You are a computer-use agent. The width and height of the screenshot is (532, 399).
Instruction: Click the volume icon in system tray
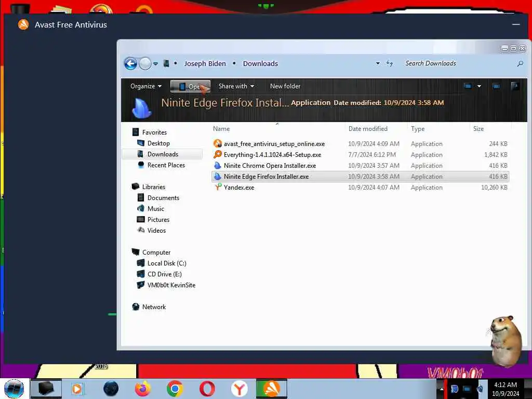tap(480, 389)
